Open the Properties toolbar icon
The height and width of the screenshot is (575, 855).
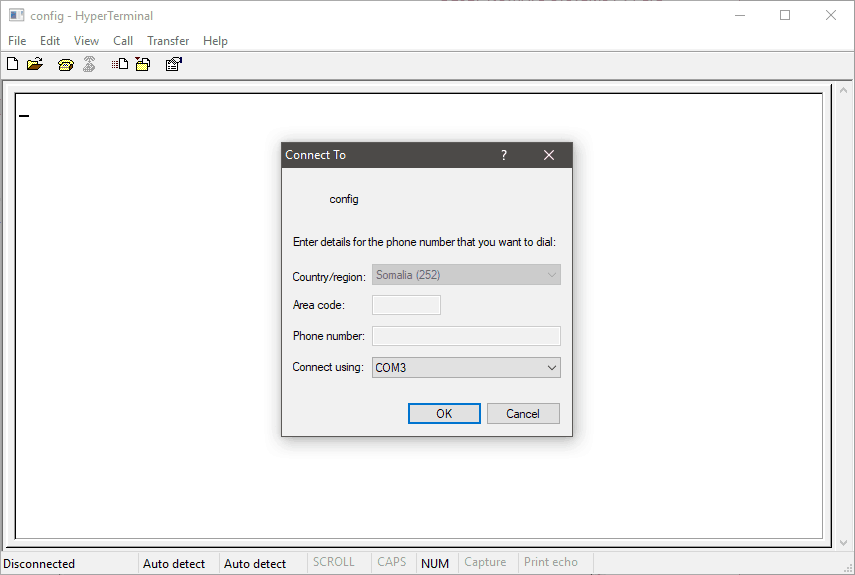point(173,65)
